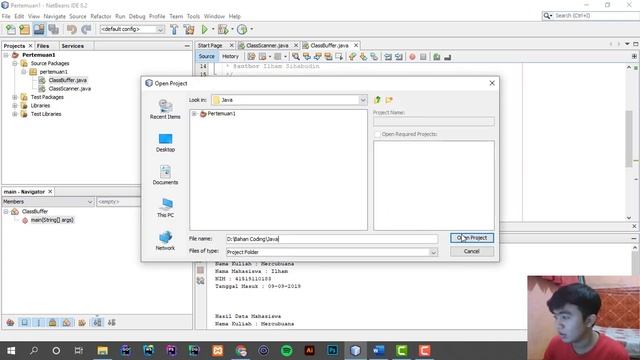The image size is (640, 360).
Task: Expand Pertemuan1 folder in dialog list
Action: (195, 114)
